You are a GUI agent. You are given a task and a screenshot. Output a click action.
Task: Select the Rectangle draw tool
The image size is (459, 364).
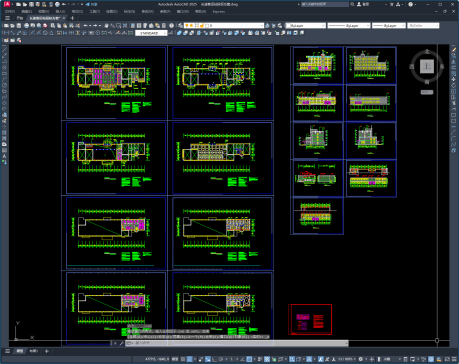point(5,73)
